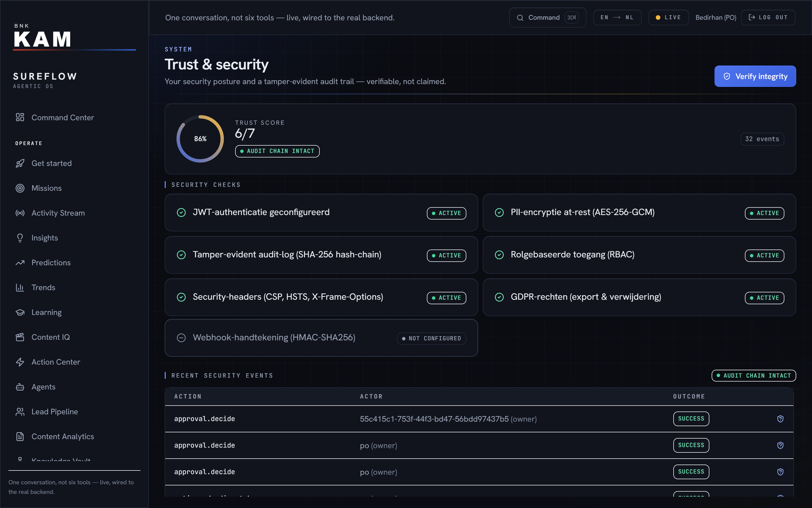This screenshot has height=508, width=812.
Task: Click the Missions target icon
Action: 20,188
